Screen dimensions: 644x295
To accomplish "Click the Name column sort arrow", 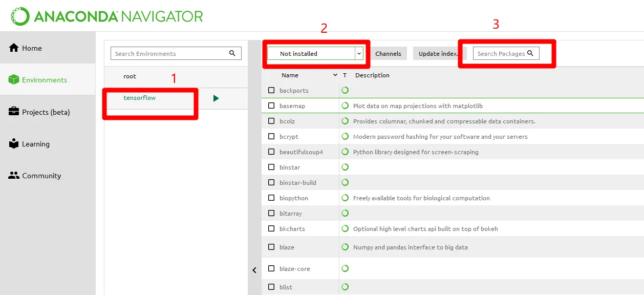I will (335, 75).
